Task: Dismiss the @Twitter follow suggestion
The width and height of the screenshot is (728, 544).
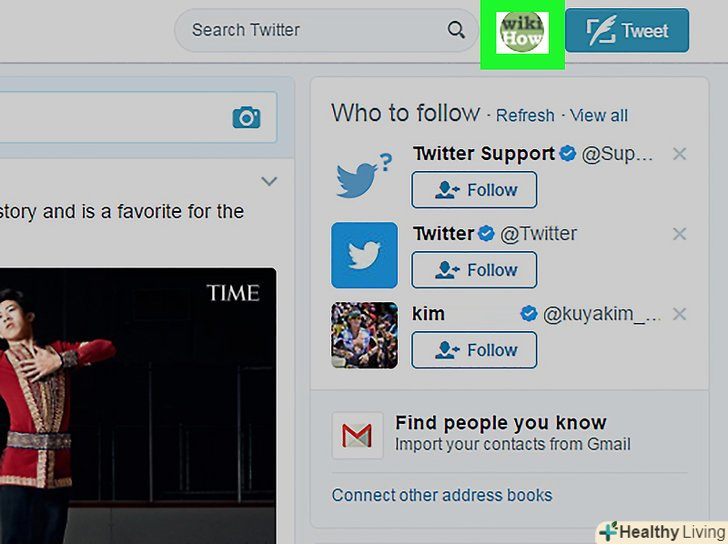Action: tap(679, 234)
